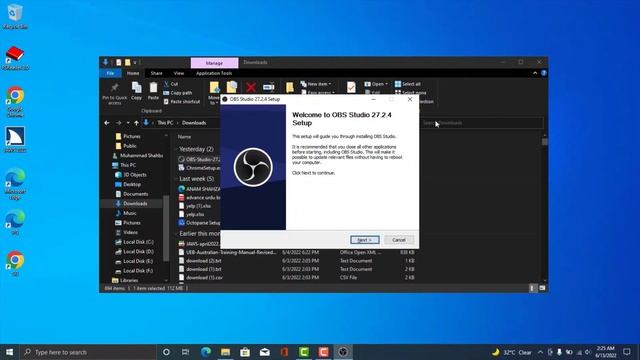Open Desktop in navigation pane

point(128,184)
